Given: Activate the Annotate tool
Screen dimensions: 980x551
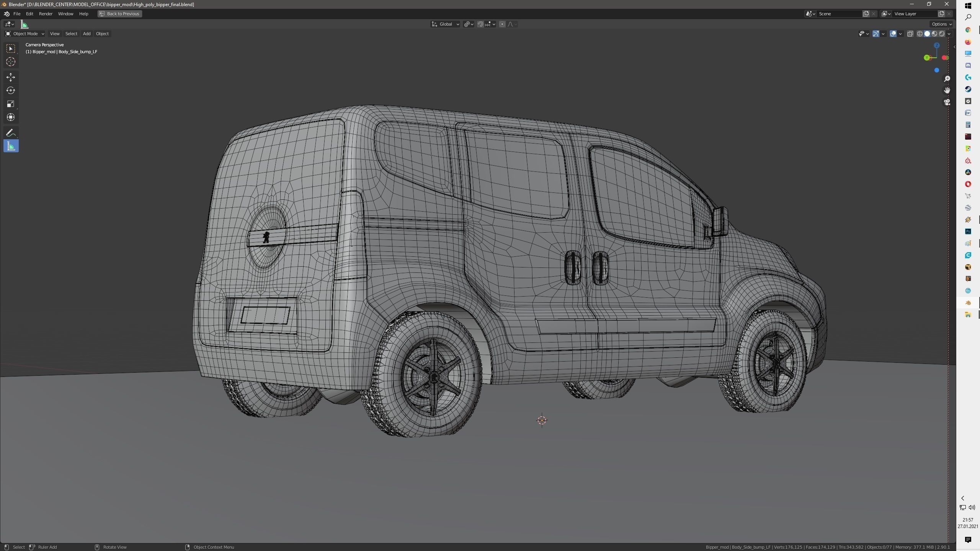Looking at the screenshot, I should (11, 132).
